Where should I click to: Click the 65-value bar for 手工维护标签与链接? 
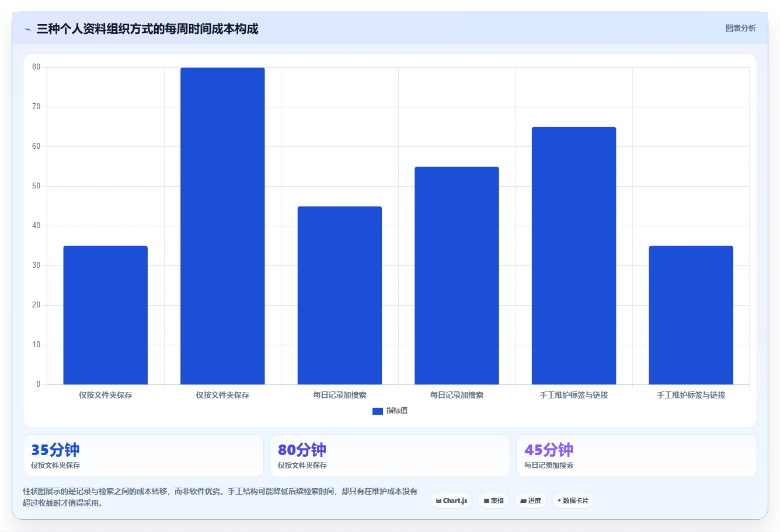[x=574, y=256]
